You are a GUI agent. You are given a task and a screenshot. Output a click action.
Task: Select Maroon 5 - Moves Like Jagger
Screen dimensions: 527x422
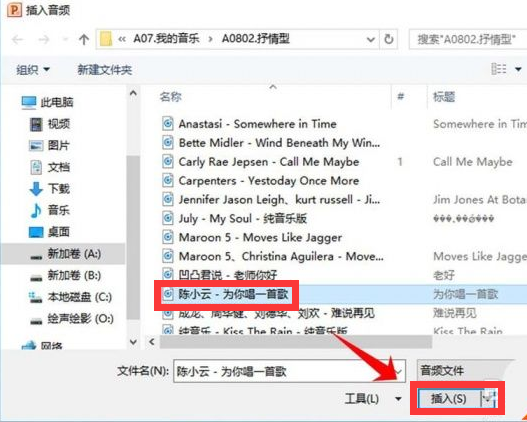point(260,238)
